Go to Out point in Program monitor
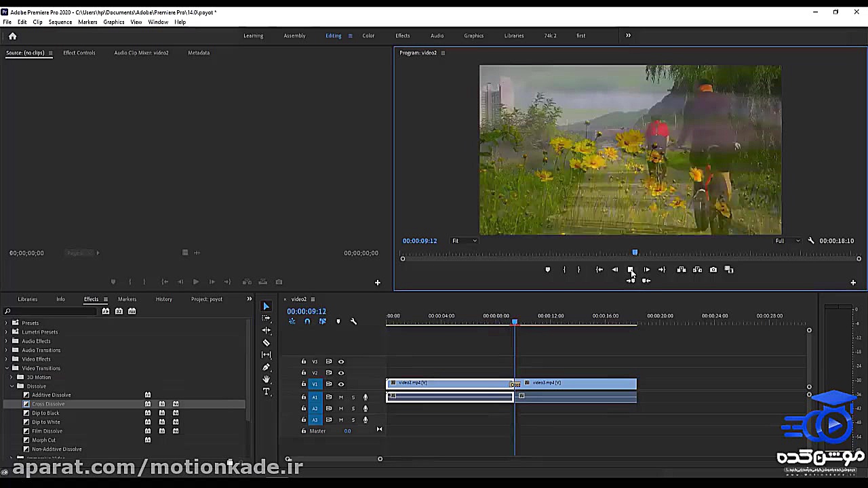This screenshot has width=868, height=488. 662,270
